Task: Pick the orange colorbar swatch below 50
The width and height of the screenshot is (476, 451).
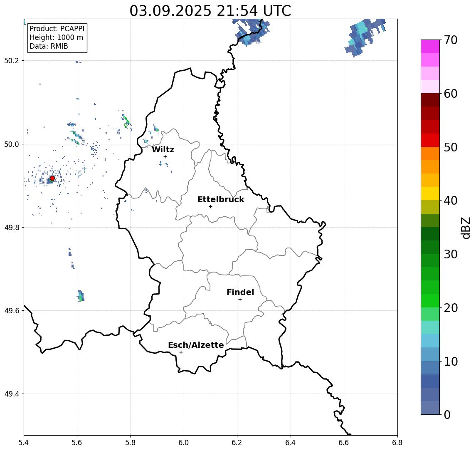Action: pos(430,154)
